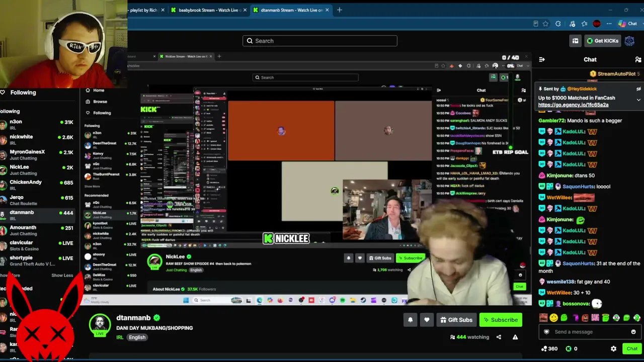Viewport: 644px width, 362px height.
Task: Click the dtanmanb channel name below video
Action: [x=133, y=318]
